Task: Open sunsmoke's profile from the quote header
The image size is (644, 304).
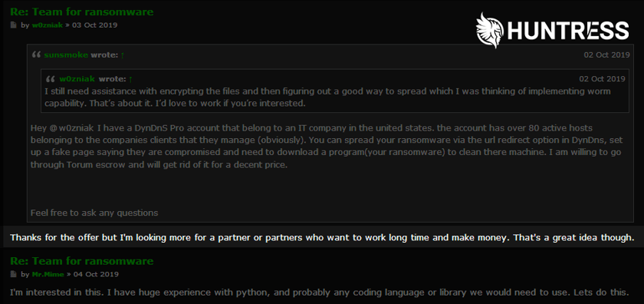Action: click(66, 55)
